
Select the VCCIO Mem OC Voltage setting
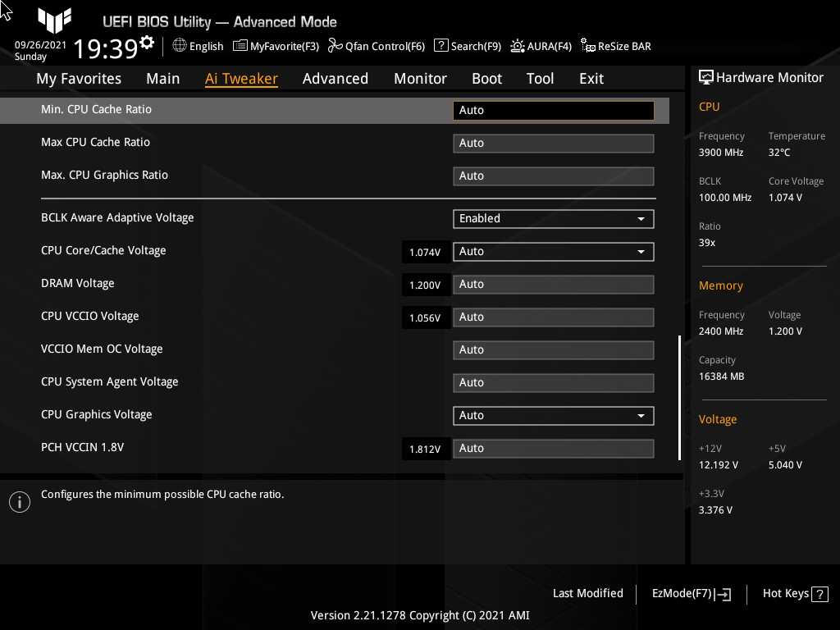tap(553, 349)
